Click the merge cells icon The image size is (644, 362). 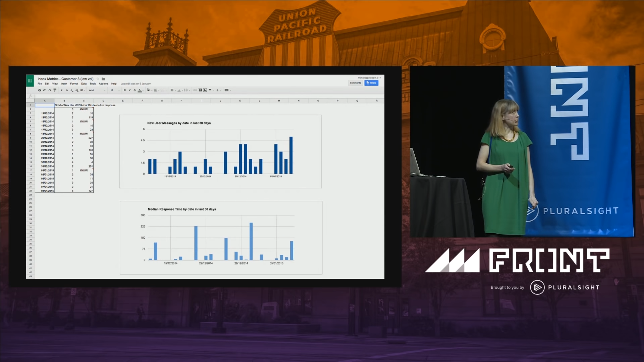[163, 90]
